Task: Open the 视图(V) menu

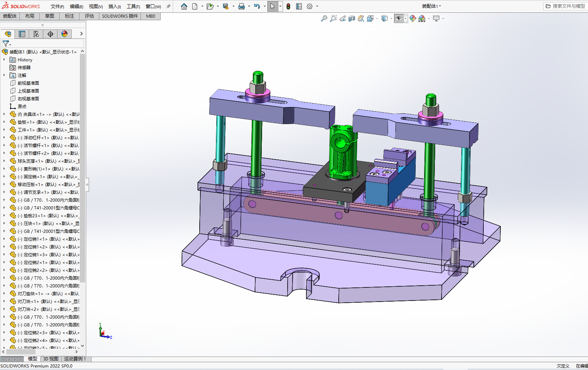Action: [96, 6]
